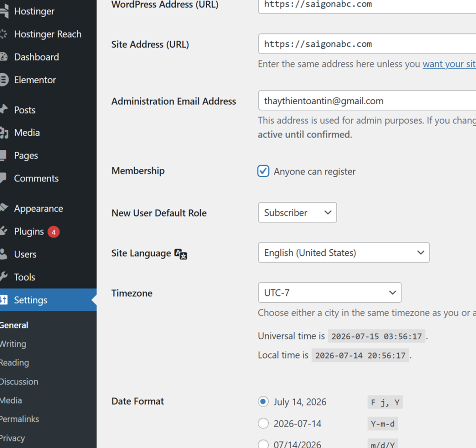Open the General settings submenu
The height and width of the screenshot is (448, 476).
[14, 325]
